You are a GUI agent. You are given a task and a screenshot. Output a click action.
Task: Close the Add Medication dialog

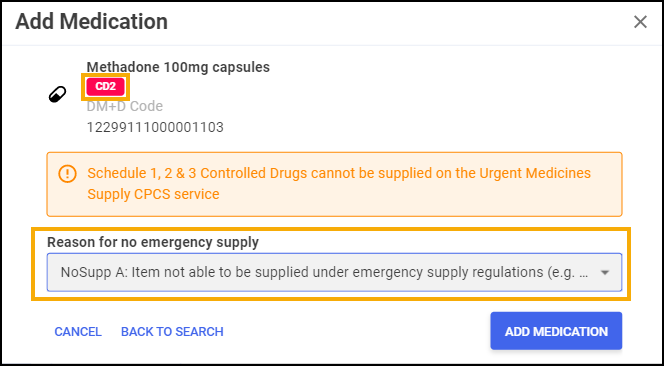point(640,22)
